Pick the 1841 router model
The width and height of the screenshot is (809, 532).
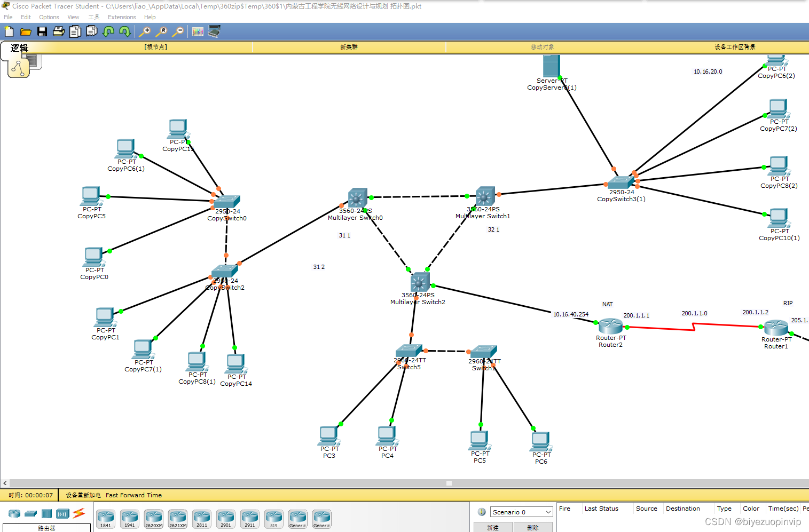pyautogui.click(x=106, y=519)
